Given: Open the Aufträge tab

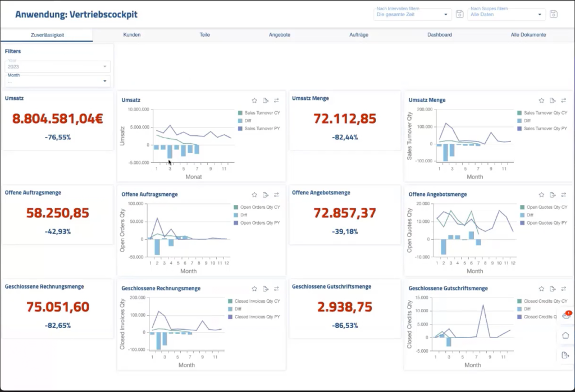Looking at the screenshot, I should pyautogui.click(x=359, y=35).
